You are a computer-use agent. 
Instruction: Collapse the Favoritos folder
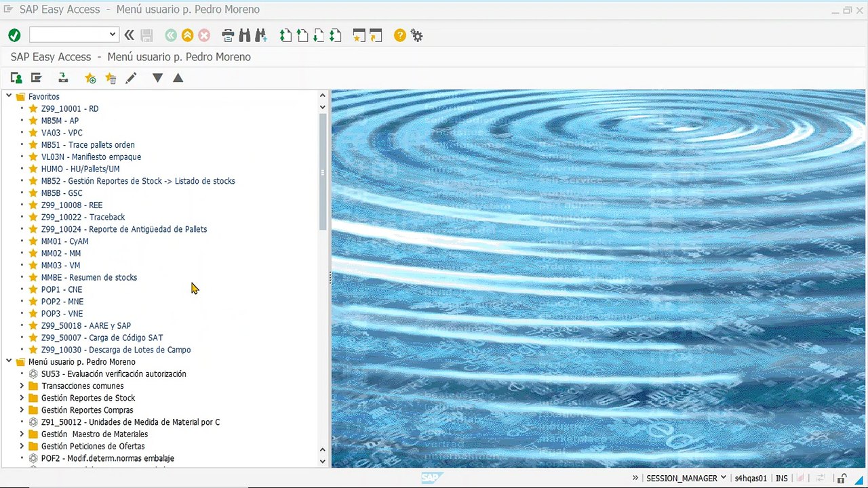pyautogui.click(x=9, y=96)
